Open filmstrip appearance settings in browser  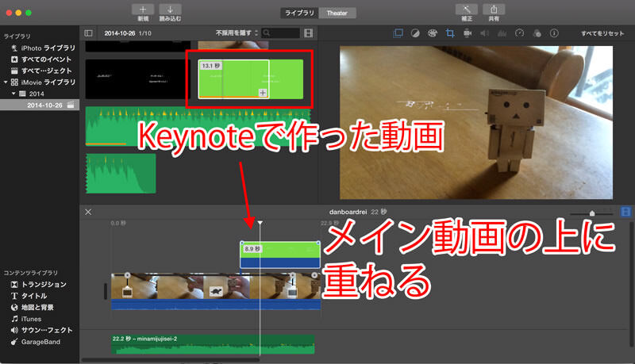coord(309,33)
